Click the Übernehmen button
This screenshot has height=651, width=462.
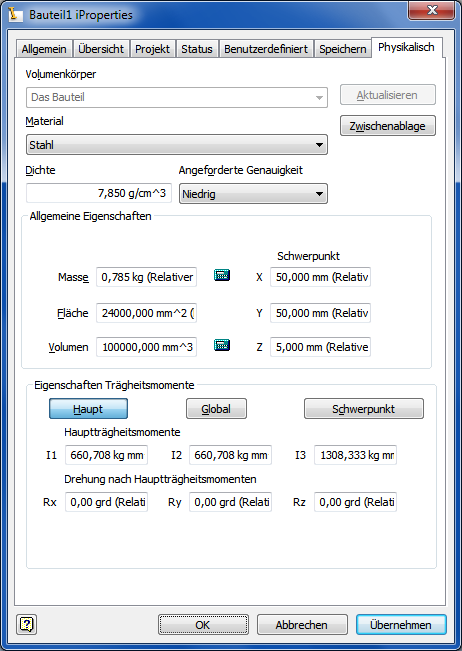click(401, 624)
